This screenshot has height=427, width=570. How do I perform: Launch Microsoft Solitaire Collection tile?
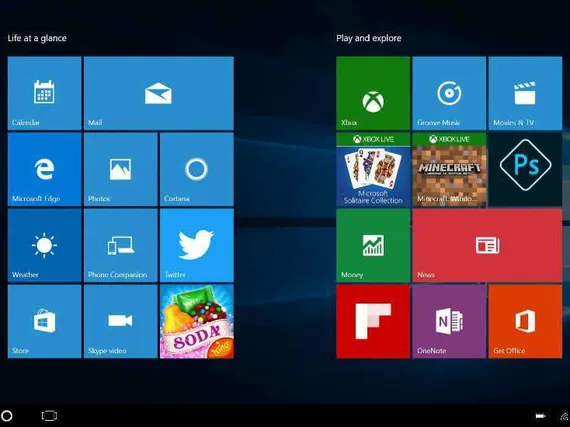(x=373, y=169)
